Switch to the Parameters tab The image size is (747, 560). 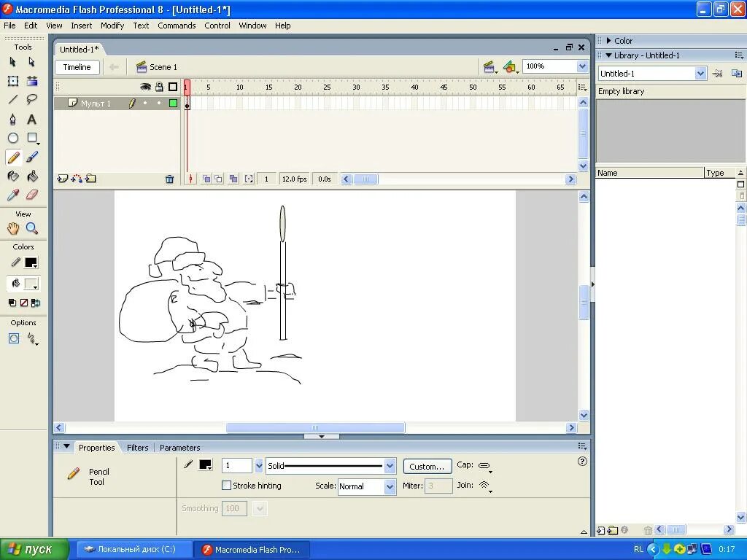(179, 448)
